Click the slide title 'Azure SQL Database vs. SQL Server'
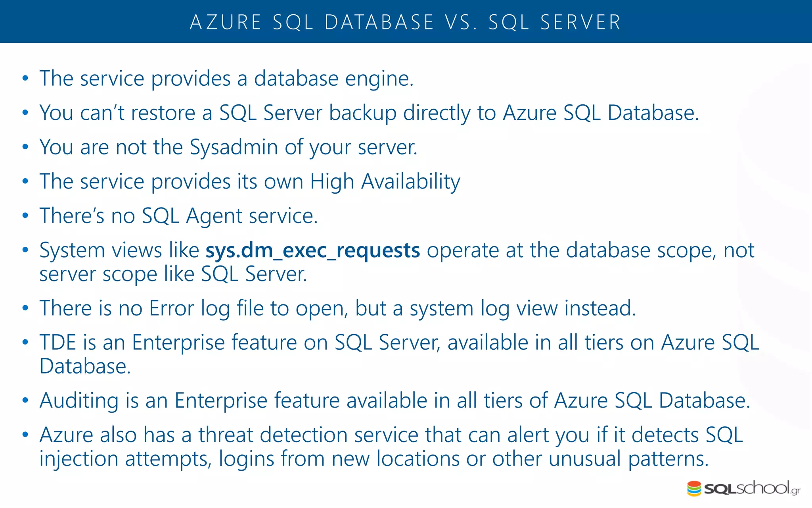The width and height of the screenshot is (812, 508). pyautogui.click(x=405, y=22)
